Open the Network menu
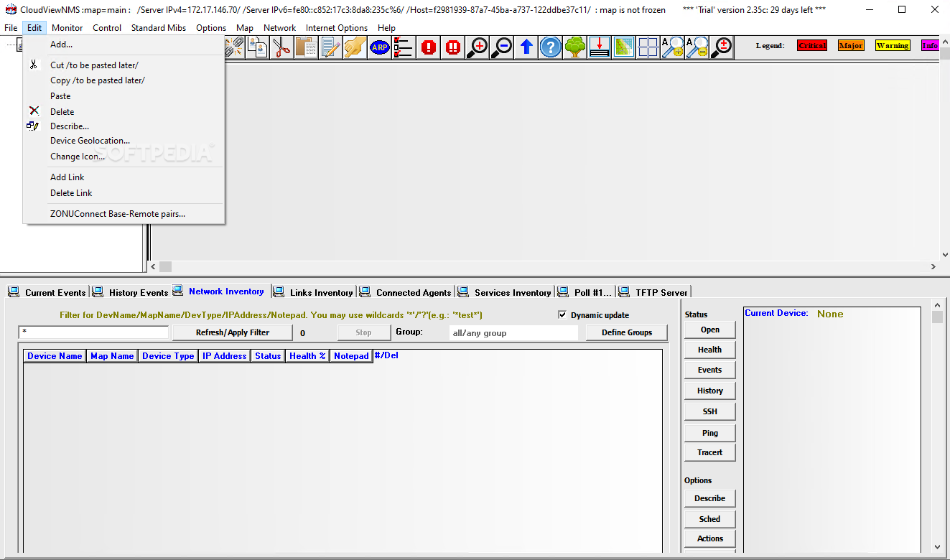Viewport: 950px width, 560px height. click(279, 28)
